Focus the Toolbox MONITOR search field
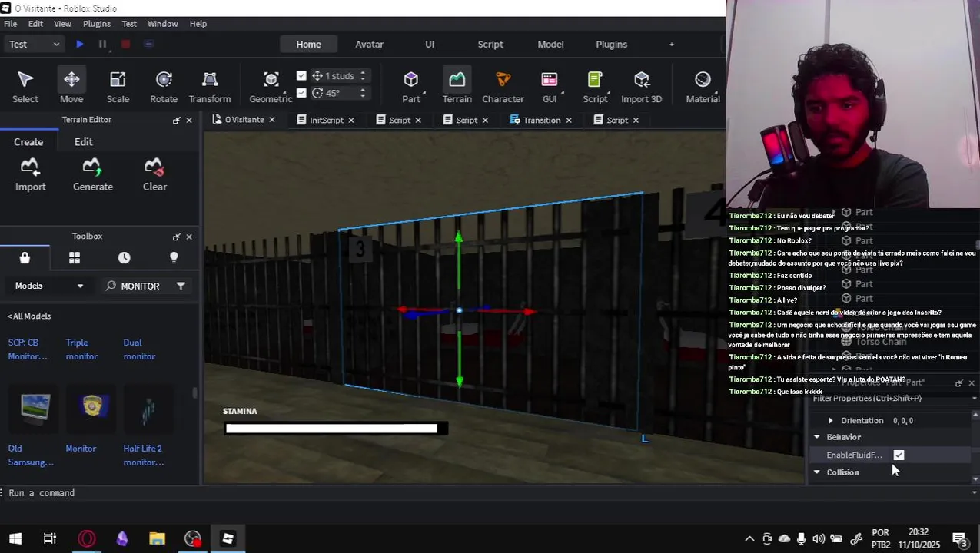Screen dimensions: 980x553 (x=140, y=286)
